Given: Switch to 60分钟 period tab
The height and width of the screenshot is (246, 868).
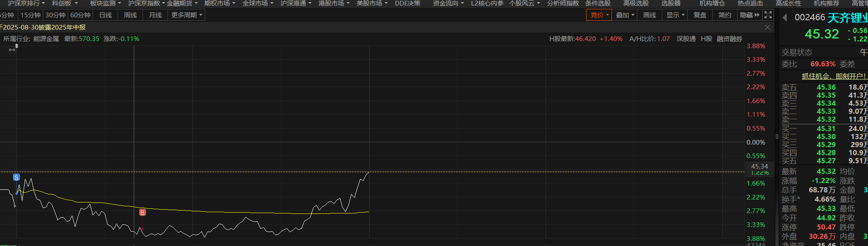Looking at the screenshot, I should pos(80,15).
